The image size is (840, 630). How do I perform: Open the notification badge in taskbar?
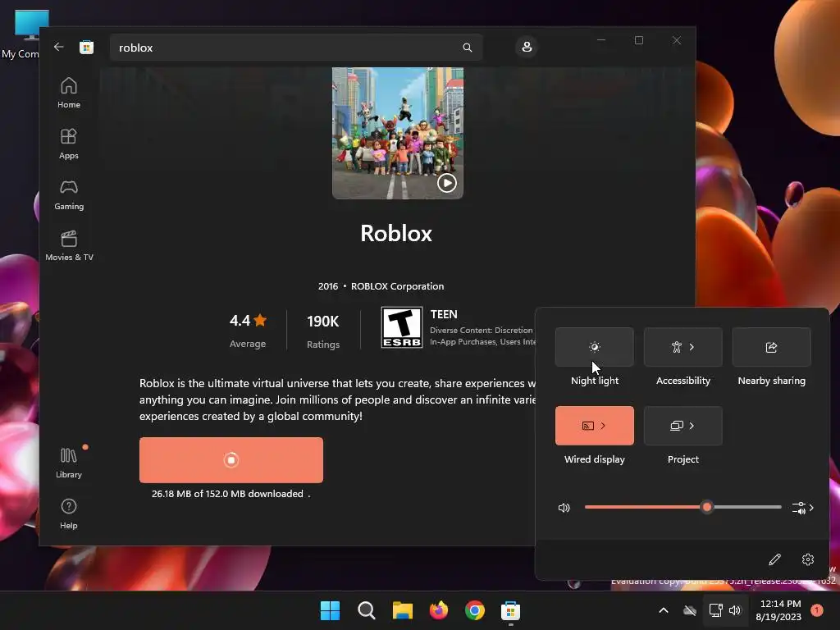pyautogui.click(x=817, y=610)
